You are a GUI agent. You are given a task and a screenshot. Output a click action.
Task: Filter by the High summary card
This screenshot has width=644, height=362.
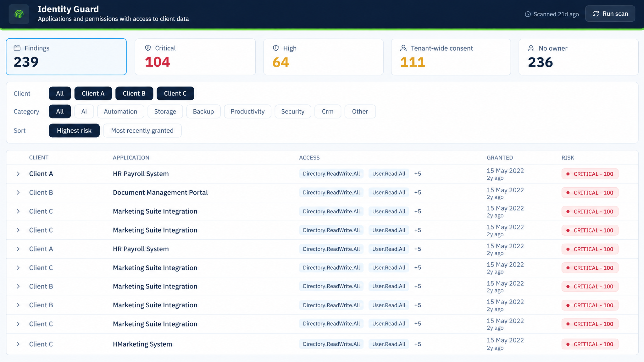pos(323,57)
